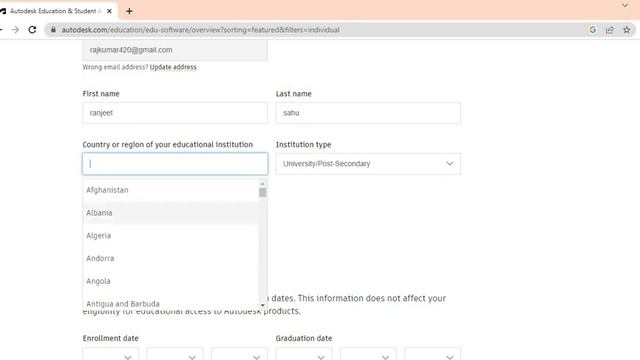Close the Autodesk Education tab
This screenshot has height=360, width=640.
109,11
